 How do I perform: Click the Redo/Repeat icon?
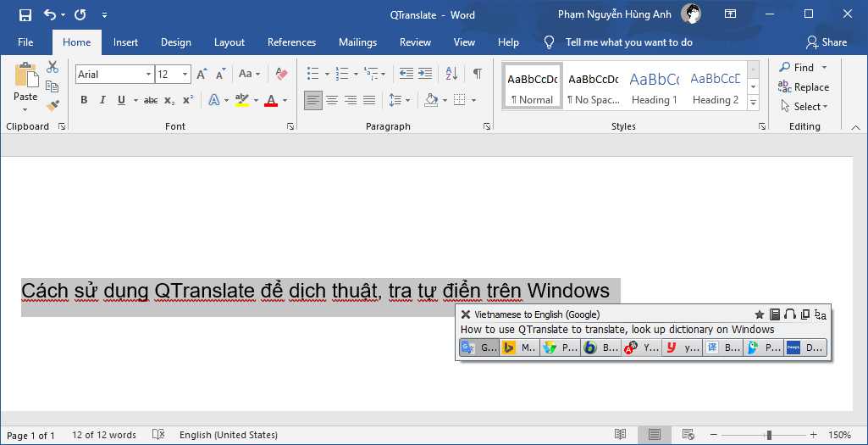tap(80, 15)
